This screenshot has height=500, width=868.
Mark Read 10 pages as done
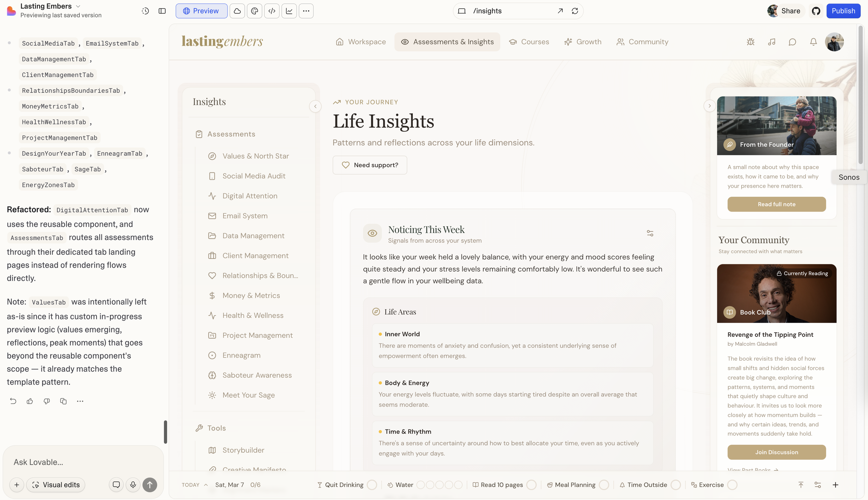pos(531,485)
